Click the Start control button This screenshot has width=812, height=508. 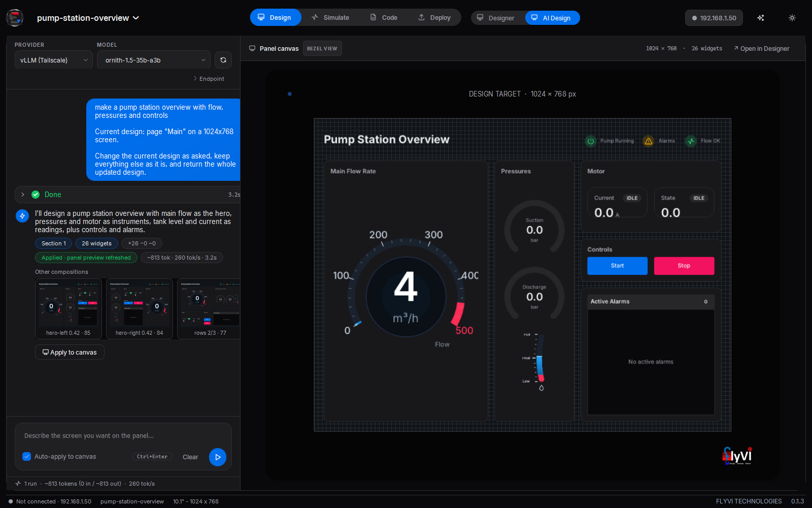click(x=617, y=266)
